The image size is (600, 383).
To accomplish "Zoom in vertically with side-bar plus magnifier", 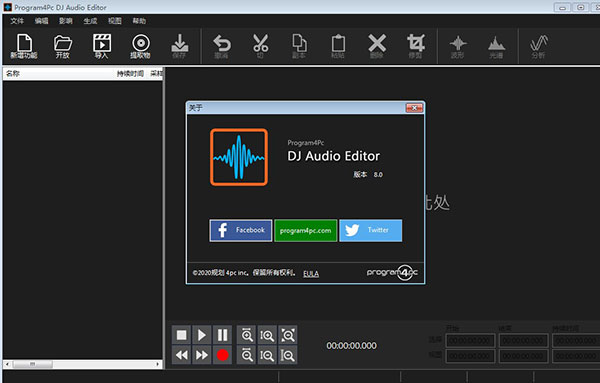I will [267, 335].
